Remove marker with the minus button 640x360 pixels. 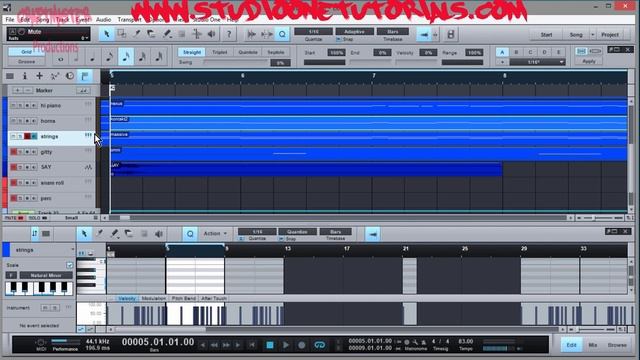[x=28, y=91]
